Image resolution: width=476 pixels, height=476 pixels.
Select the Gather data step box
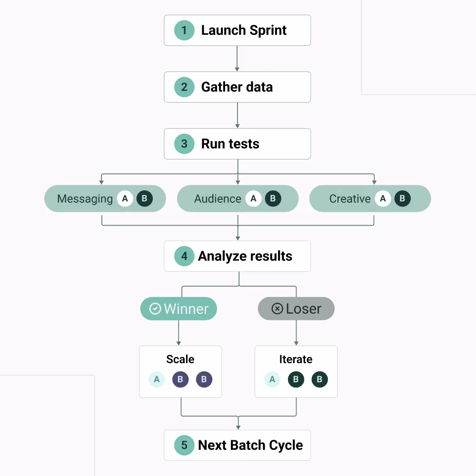[238, 87]
